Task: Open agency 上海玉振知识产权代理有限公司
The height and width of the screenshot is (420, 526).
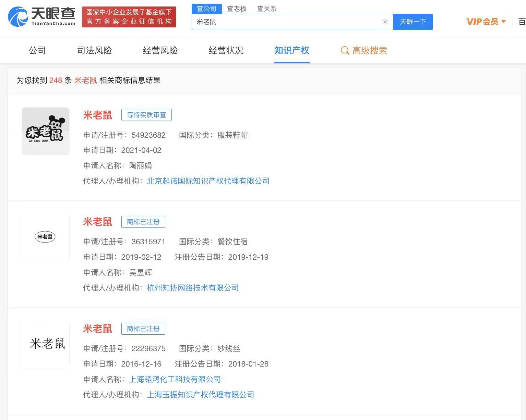Action: [x=201, y=395]
